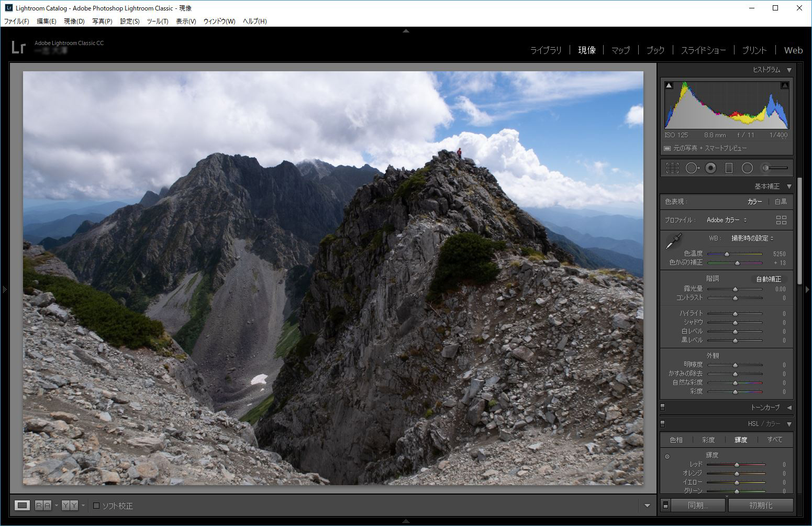
Task: Switch to the プリント module
Action: (754, 50)
